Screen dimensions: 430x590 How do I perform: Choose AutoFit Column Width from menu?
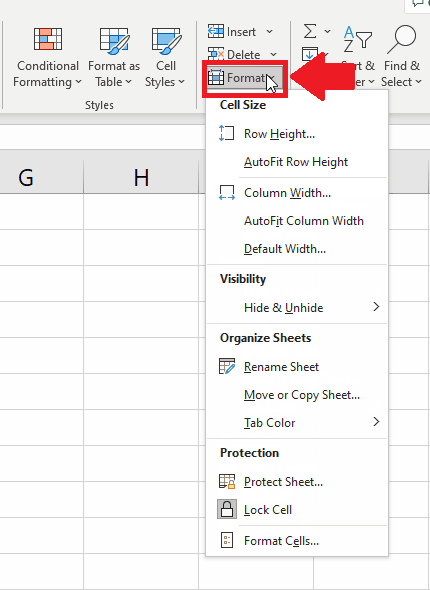point(304,220)
